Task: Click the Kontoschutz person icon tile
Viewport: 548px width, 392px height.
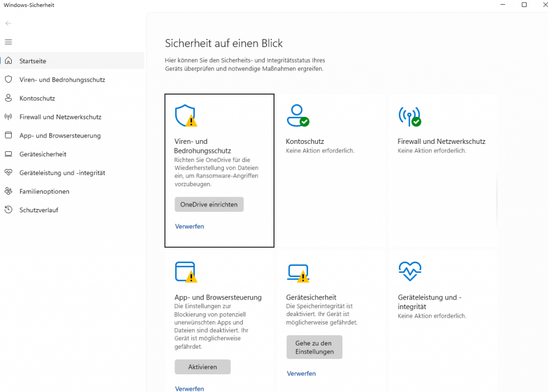Action: 298,116
